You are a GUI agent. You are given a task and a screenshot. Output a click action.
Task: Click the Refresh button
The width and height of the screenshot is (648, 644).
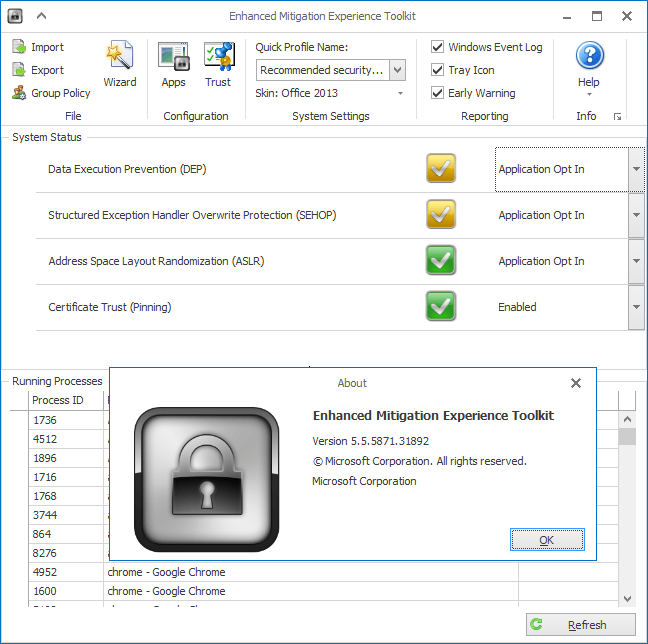pos(581,625)
